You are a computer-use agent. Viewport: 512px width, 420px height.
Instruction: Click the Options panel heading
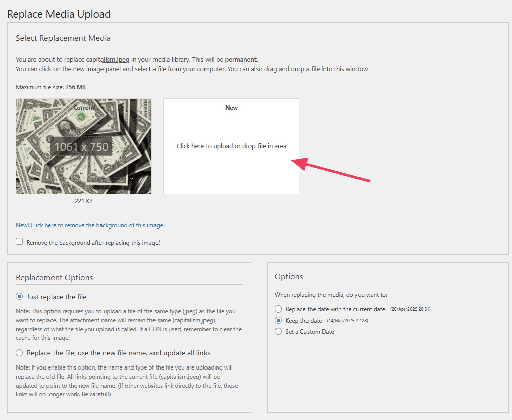coord(289,277)
